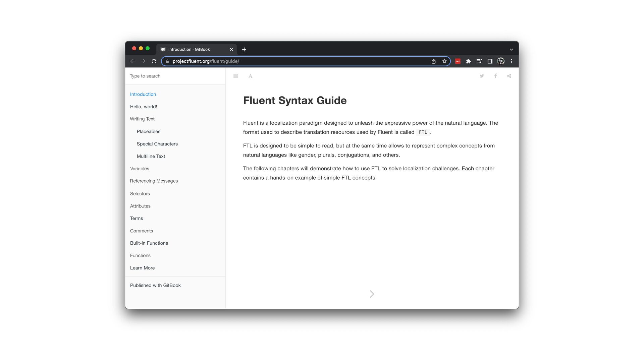The height and width of the screenshot is (362, 644).
Task: Toggle the sidebar with hamburger icon
Action: 236,76
